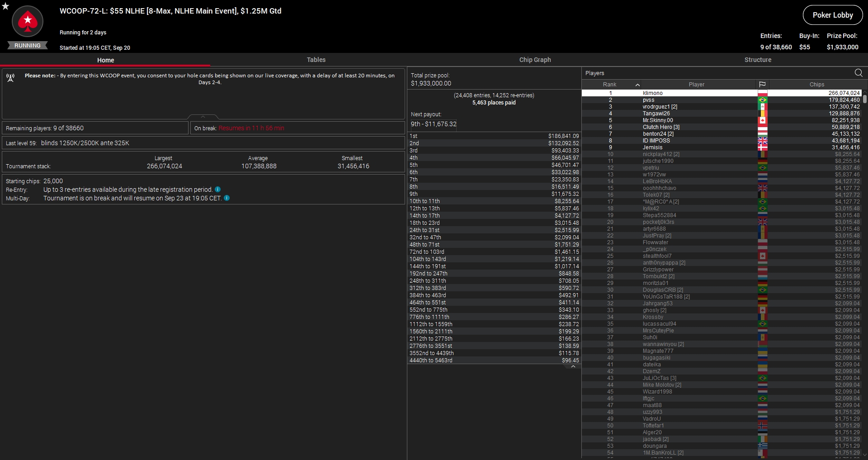Click the Greece flag beside doungara
This screenshot has width=868, height=460.
coord(763,446)
